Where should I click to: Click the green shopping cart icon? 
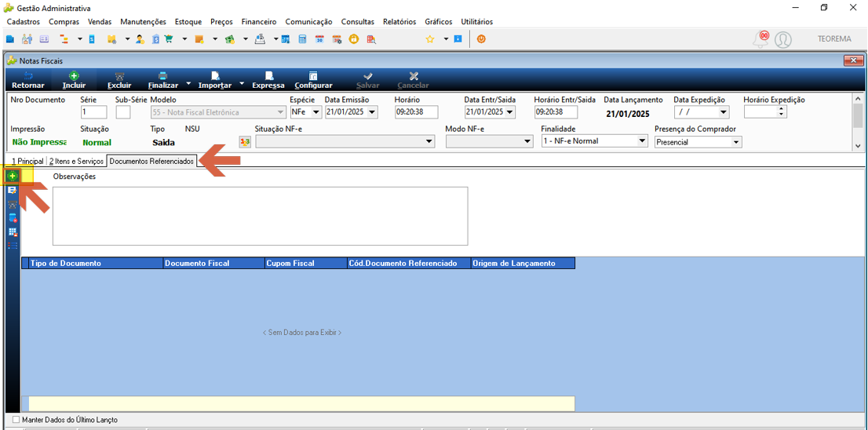click(169, 39)
